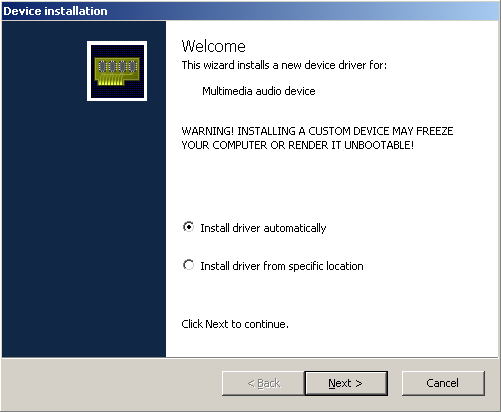
Task: Click 'This wizard installs a new device driver for:'
Action: 284,65
